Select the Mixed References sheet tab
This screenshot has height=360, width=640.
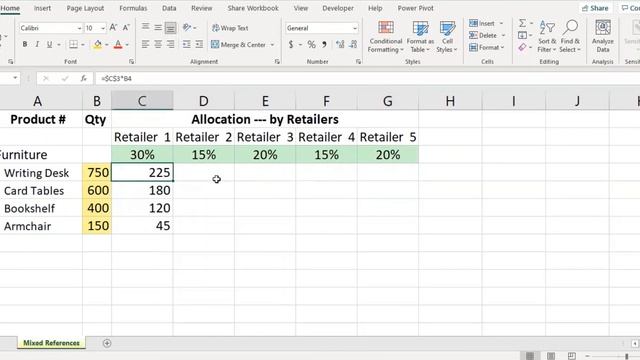[x=51, y=343]
